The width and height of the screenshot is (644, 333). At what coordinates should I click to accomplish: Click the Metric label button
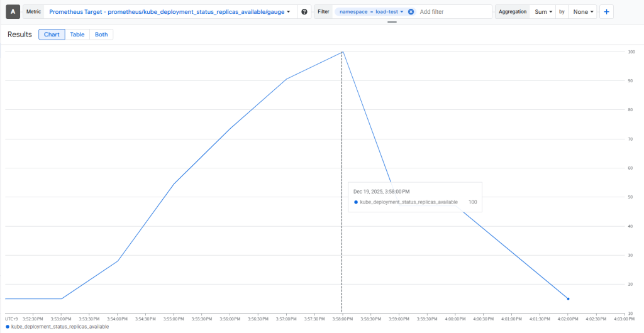[34, 12]
